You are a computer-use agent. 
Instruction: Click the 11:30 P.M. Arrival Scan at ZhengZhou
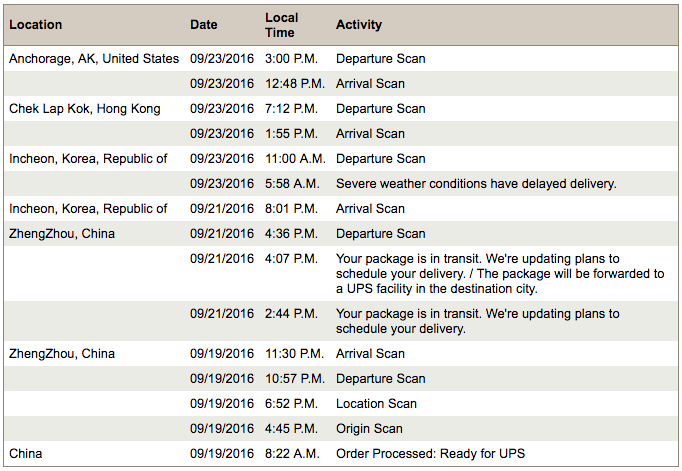[x=370, y=354]
